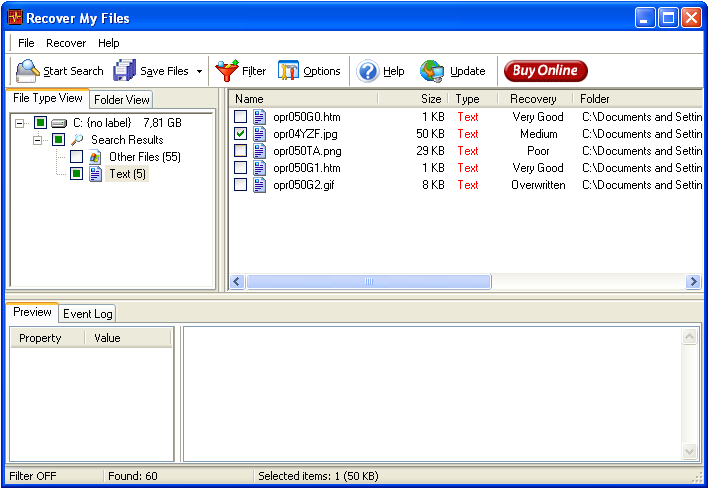Collapse the Search Results tree node
Viewport: 709px width, 489px height.
click(x=38, y=140)
